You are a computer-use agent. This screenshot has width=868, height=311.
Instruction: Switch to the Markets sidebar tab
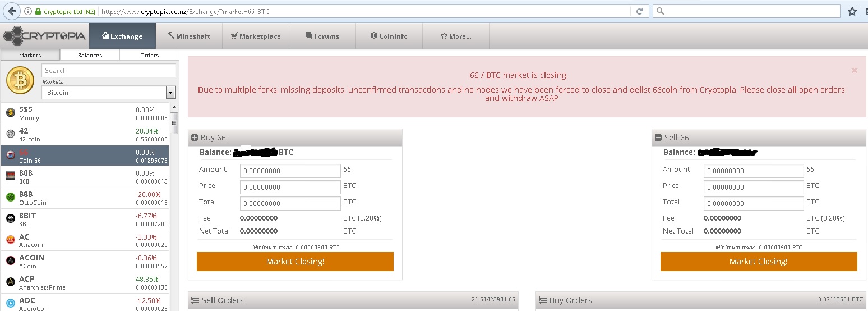pos(30,55)
